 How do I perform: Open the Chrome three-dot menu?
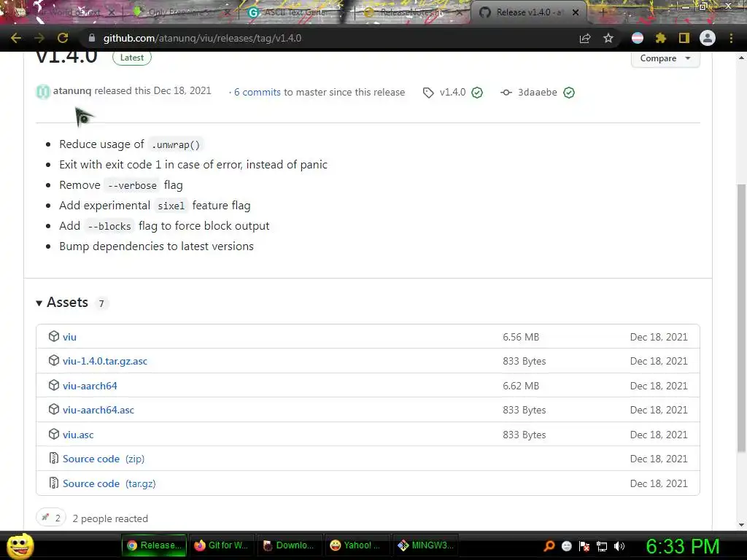(x=731, y=38)
